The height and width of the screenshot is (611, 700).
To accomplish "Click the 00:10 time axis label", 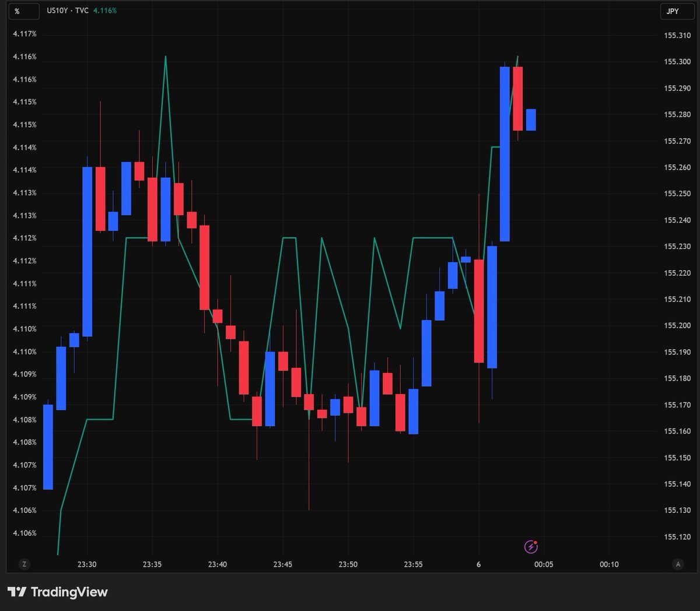I will coord(609,564).
